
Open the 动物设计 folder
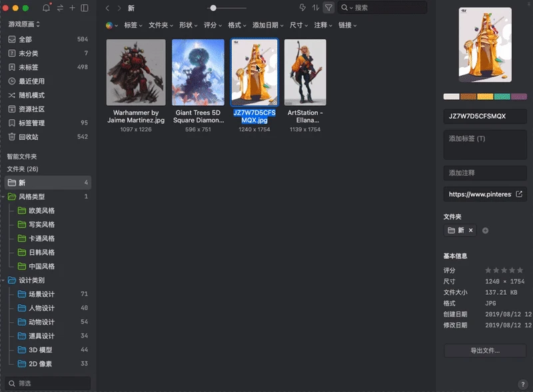pos(48,322)
